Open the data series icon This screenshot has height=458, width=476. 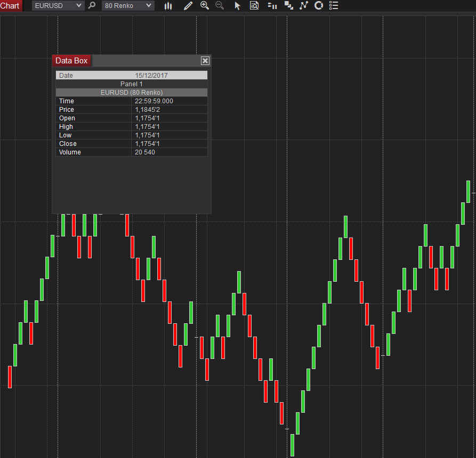(x=288, y=5)
